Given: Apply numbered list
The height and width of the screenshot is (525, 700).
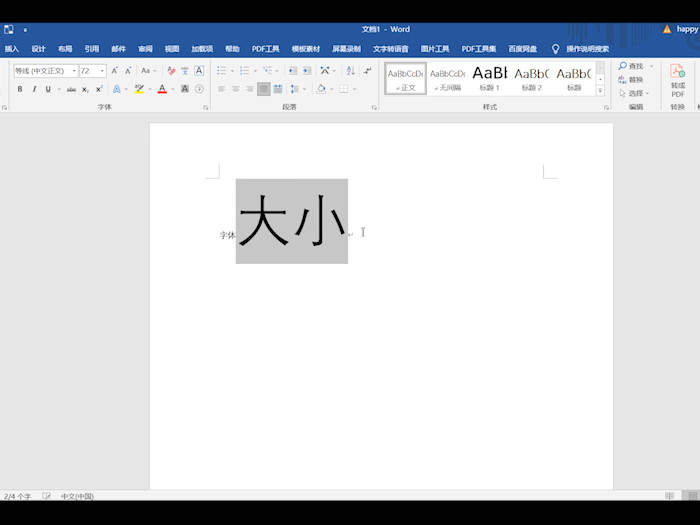Looking at the screenshot, I should point(245,71).
